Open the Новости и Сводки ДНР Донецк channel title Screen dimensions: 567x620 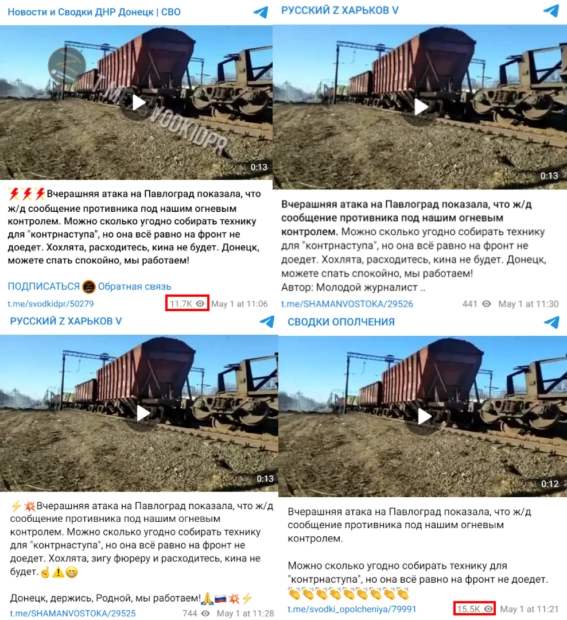coord(94,12)
